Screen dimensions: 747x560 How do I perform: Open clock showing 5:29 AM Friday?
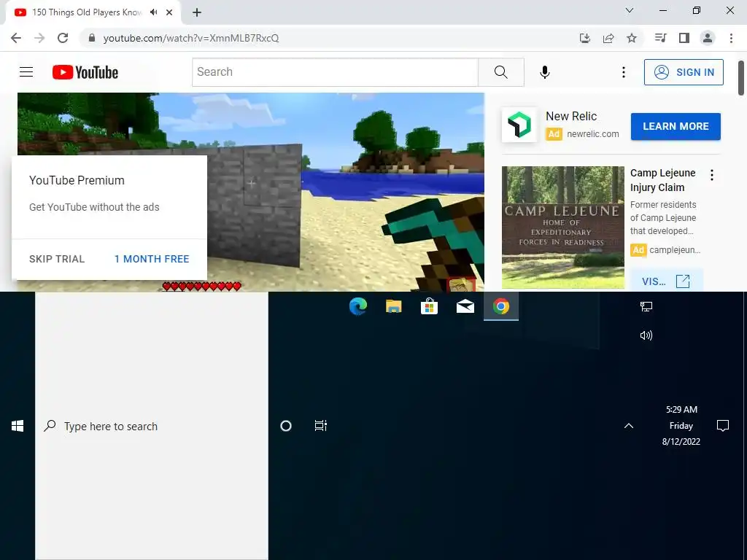tap(681, 426)
